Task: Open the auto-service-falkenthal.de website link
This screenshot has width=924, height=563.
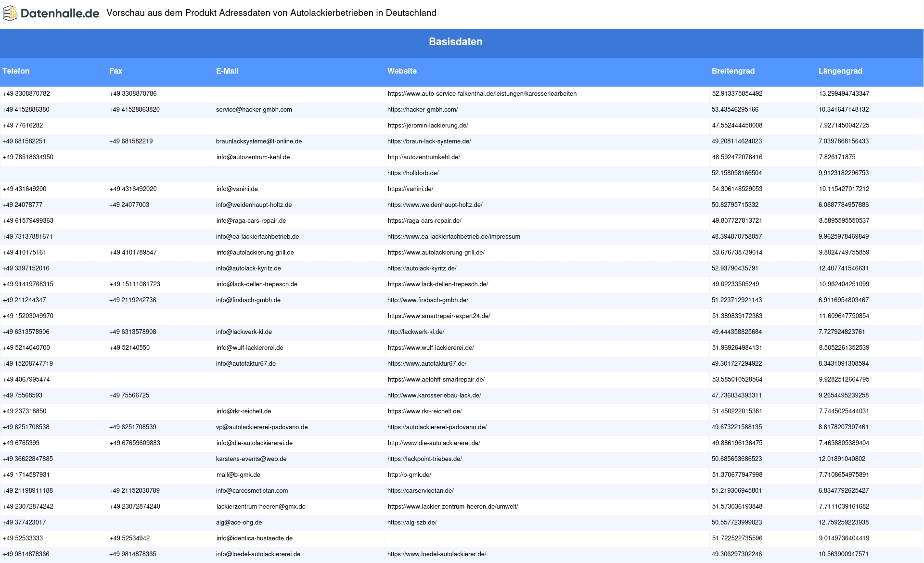Action: tap(482, 94)
